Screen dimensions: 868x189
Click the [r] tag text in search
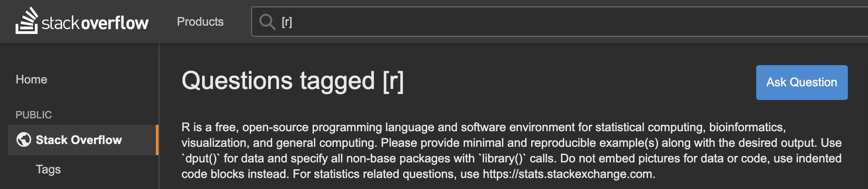(287, 22)
